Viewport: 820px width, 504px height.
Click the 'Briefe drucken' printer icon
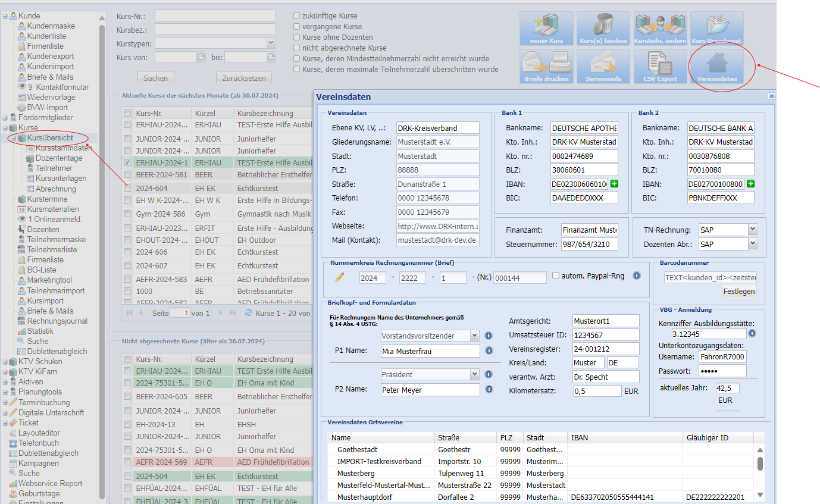tap(546, 67)
